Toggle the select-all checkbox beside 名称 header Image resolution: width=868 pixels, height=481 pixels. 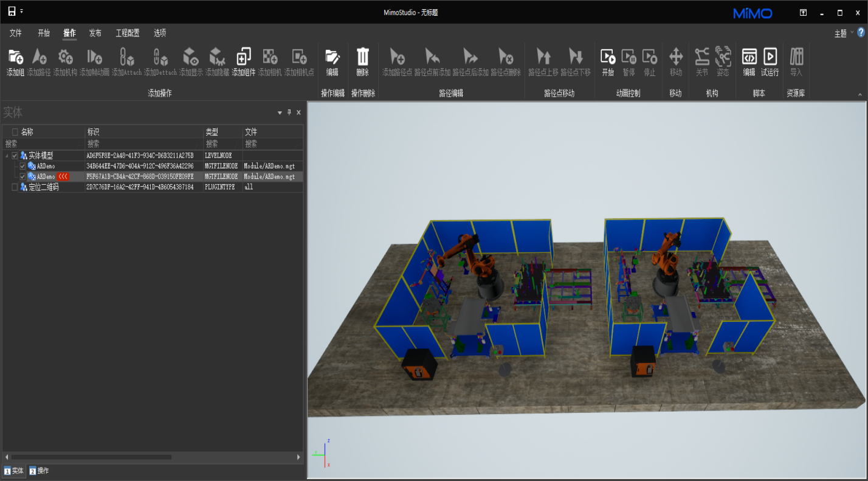(x=15, y=132)
